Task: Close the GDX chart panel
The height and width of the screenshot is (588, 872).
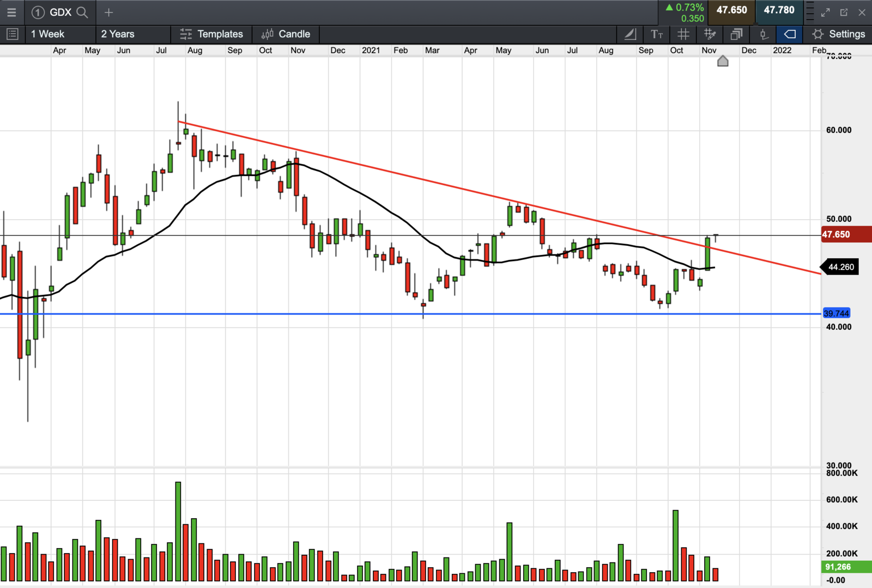Action: click(x=862, y=12)
